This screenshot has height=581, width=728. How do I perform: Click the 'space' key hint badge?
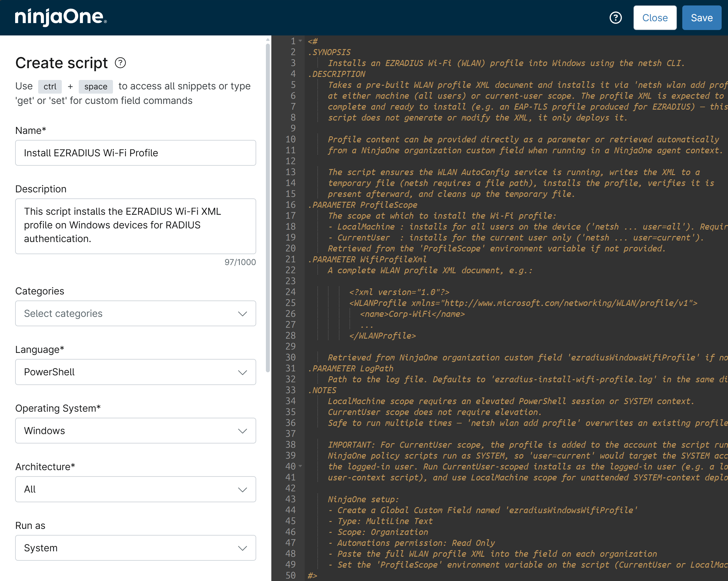96,86
